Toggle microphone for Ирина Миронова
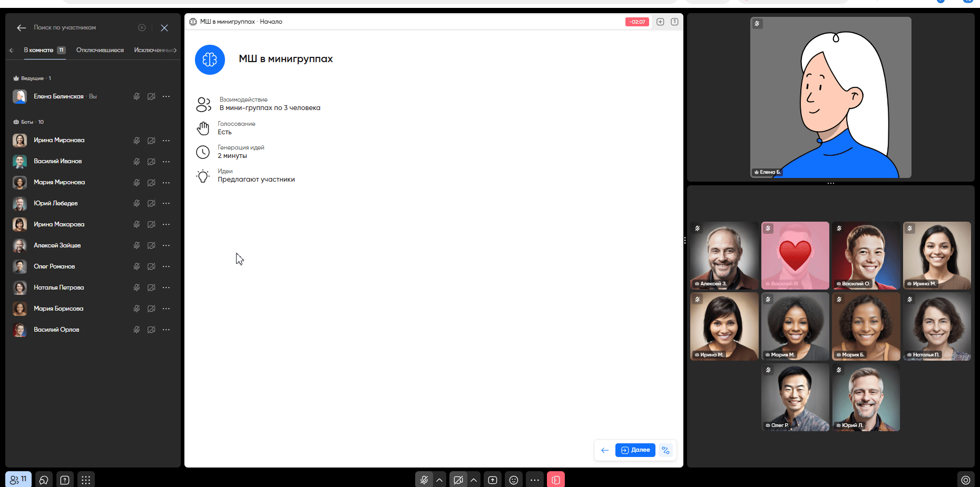The height and width of the screenshot is (487, 980). click(136, 140)
